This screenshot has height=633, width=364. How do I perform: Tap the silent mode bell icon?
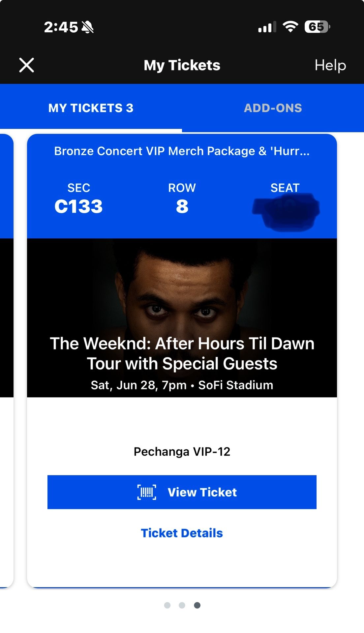(88, 27)
